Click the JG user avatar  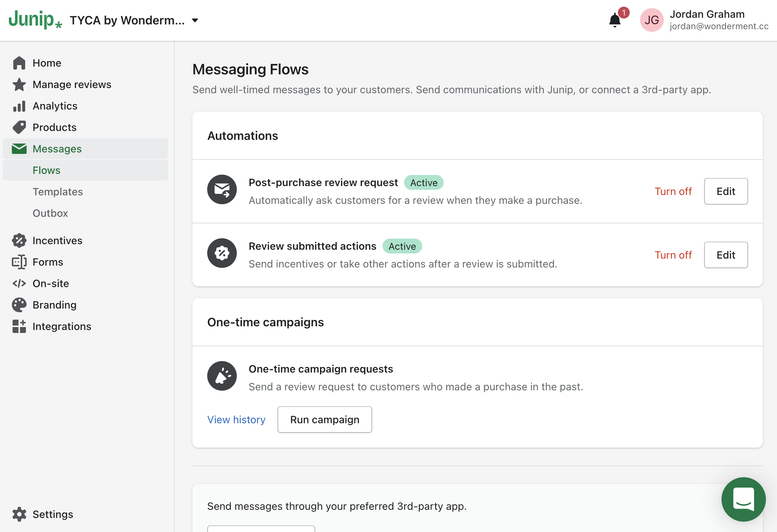pos(652,20)
